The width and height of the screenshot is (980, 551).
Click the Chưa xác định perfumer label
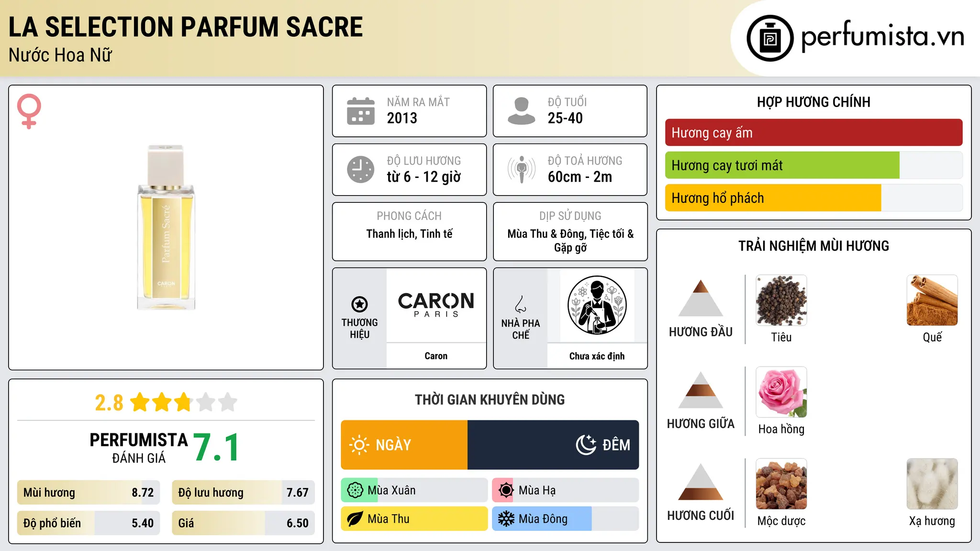[x=597, y=356]
